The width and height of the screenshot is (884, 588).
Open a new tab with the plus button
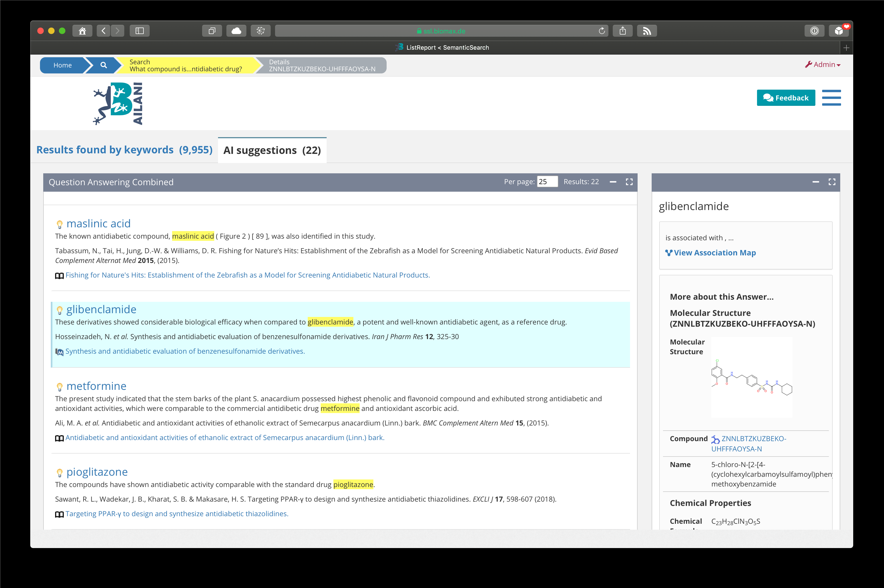[846, 48]
